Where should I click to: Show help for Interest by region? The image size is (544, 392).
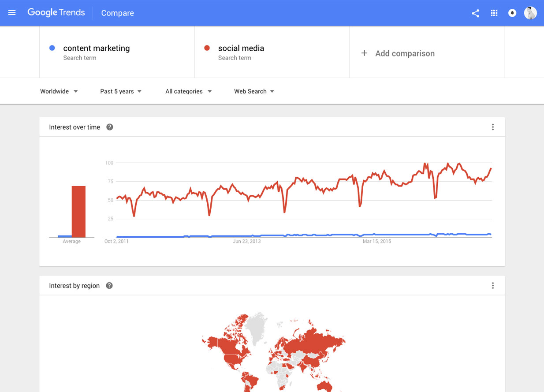pyautogui.click(x=109, y=286)
